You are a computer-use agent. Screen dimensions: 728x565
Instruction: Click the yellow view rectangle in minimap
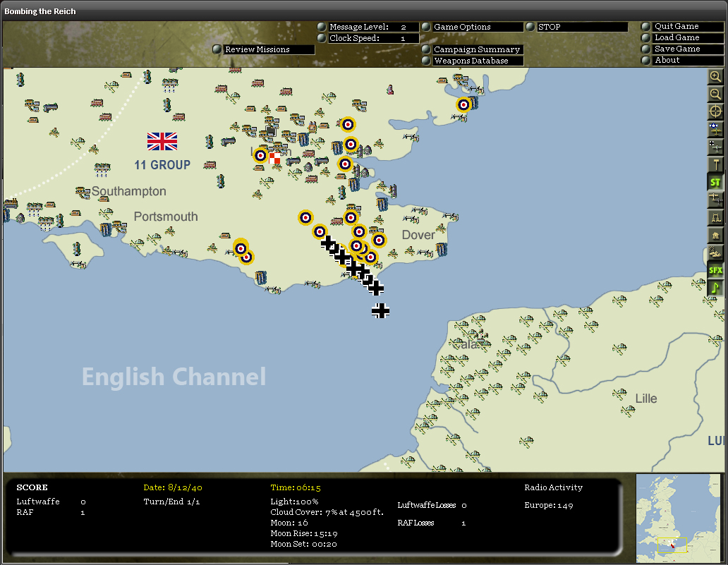pos(672,545)
